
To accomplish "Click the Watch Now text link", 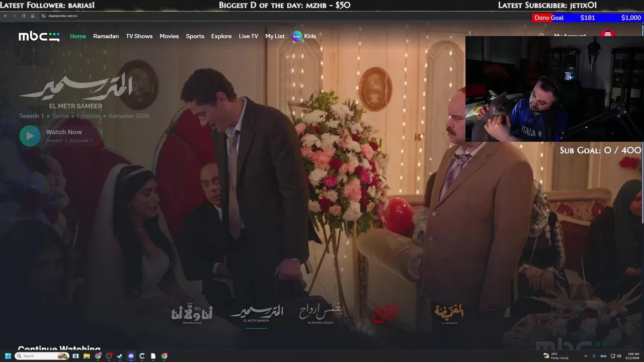I will click(x=64, y=132).
